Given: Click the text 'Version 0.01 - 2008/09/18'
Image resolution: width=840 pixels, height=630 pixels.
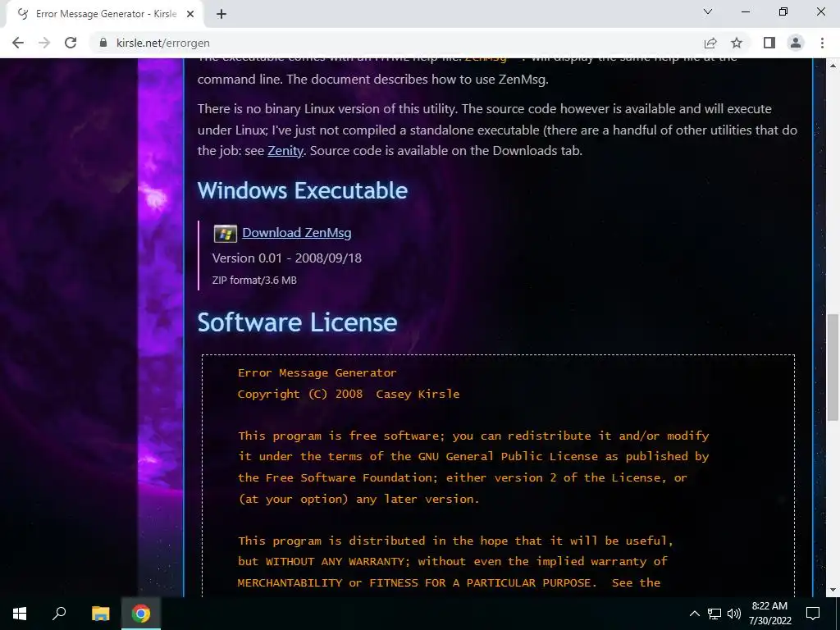Looking at the screenshot, I should 287,258.
